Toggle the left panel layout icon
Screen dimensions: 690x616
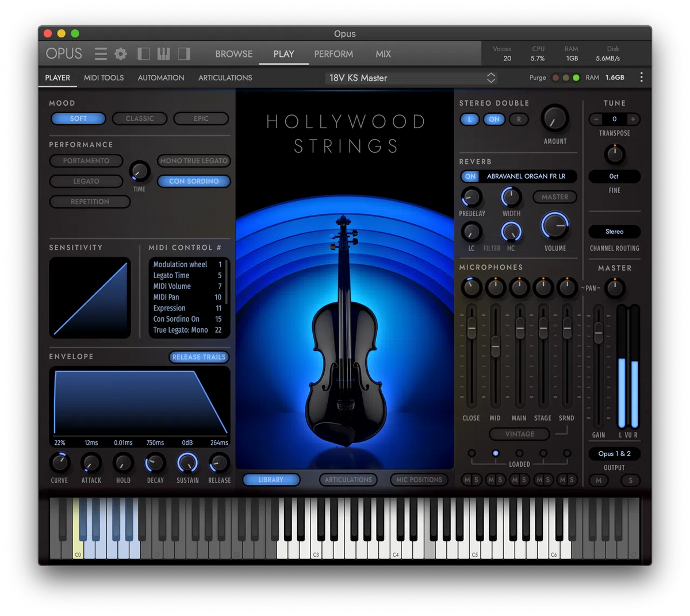tap(144, 53)
